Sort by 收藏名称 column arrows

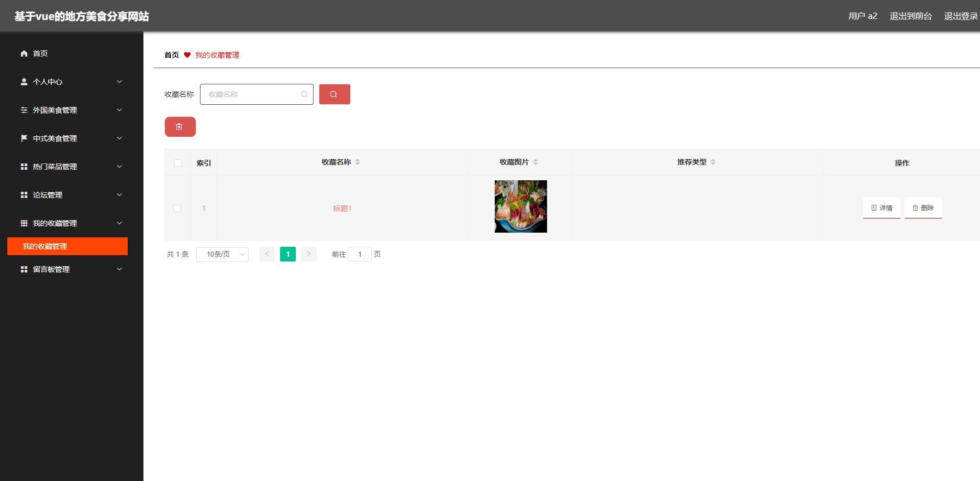pos(358,162)
